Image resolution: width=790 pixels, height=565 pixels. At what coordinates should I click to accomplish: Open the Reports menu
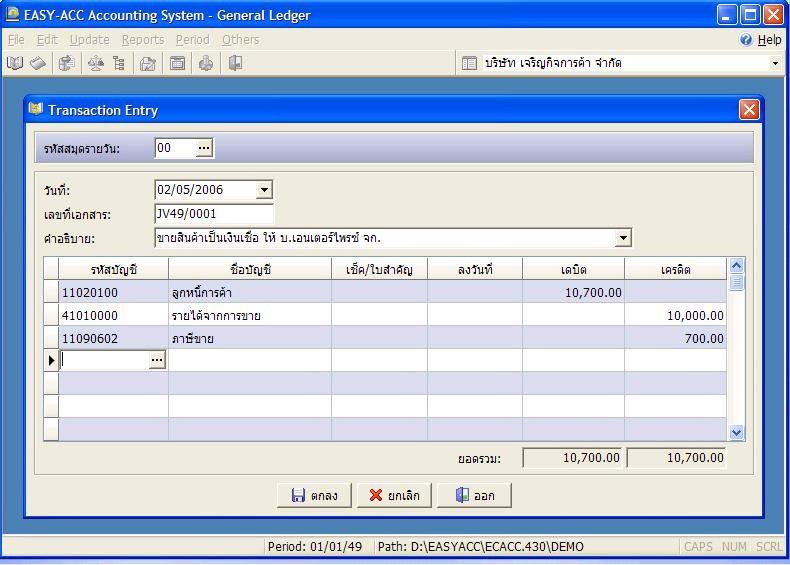coord(143,40)
